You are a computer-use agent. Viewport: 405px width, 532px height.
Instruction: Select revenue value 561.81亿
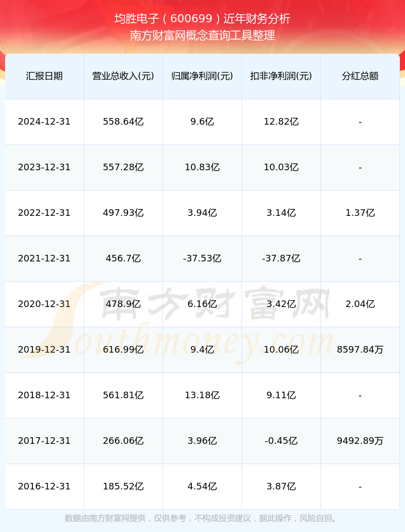tap(124, 395)
